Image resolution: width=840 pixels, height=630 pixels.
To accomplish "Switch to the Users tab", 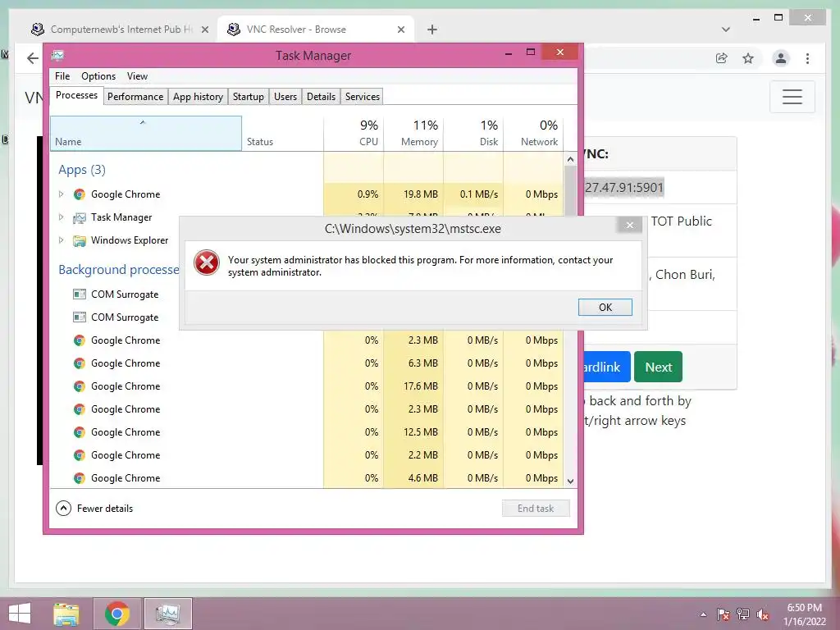I will tap(285, 97).
